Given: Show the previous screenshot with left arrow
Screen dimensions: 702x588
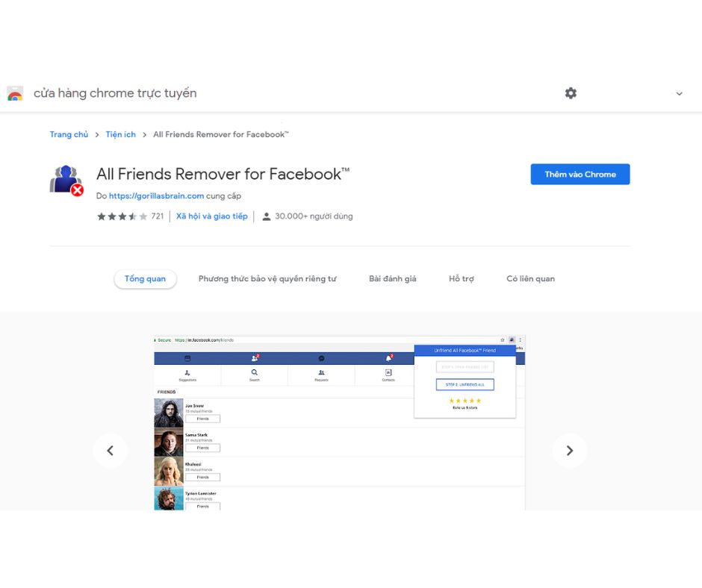Looking at the screenshot, I should click(111, 451).
